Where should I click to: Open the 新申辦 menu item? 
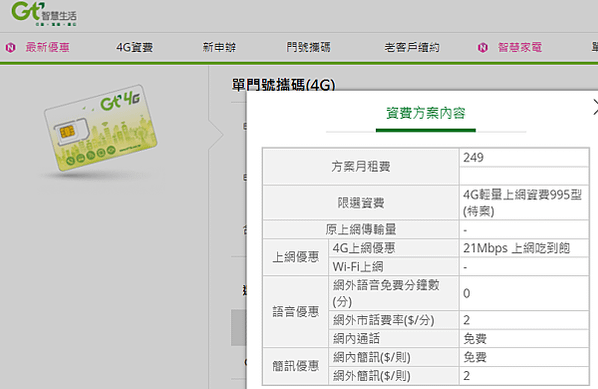[219, 47]
